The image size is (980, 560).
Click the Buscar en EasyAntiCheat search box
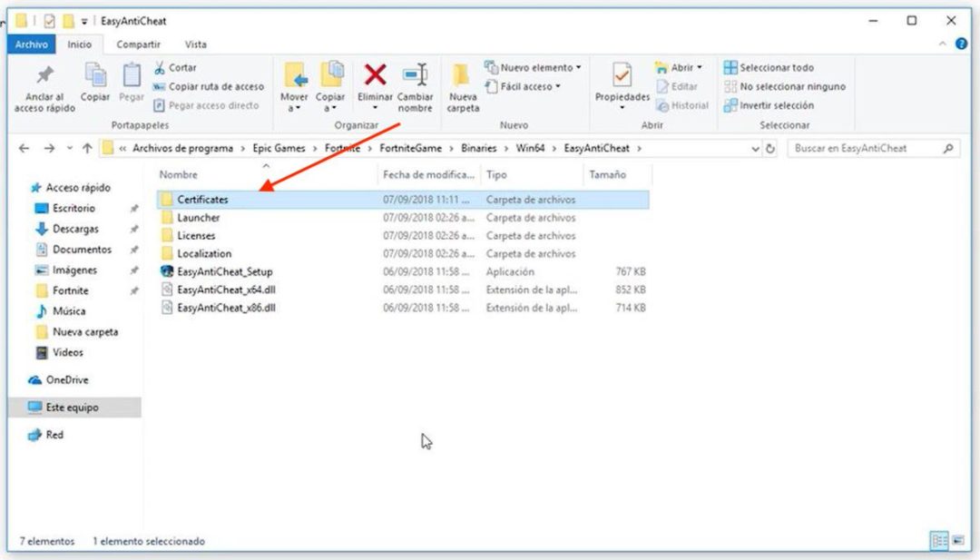coord(867,148)
